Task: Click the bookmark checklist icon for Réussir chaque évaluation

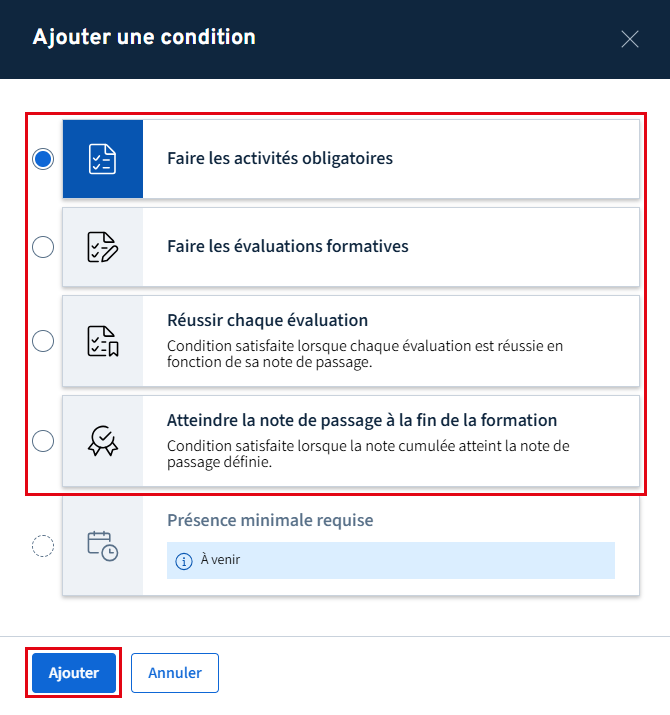Action: pyautogui.click(x=103, y=341)
